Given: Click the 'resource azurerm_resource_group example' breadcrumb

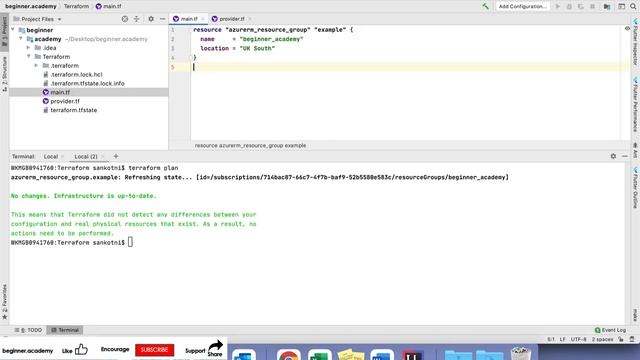Looking at the screenshot, I should click(250, 145).
